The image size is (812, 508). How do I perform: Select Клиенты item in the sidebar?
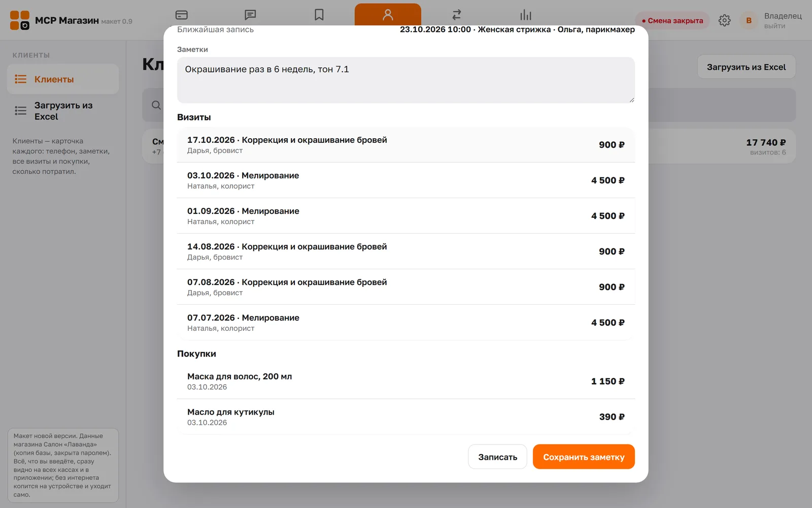tap(63, 79)
